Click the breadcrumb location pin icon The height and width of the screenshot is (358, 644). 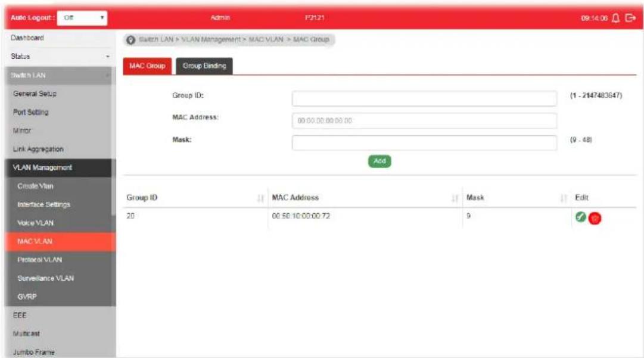pos(130,40)
